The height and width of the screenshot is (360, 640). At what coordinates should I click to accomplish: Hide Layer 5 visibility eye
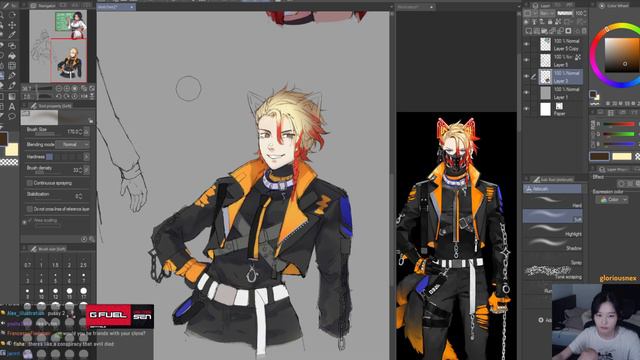point(526,60)
